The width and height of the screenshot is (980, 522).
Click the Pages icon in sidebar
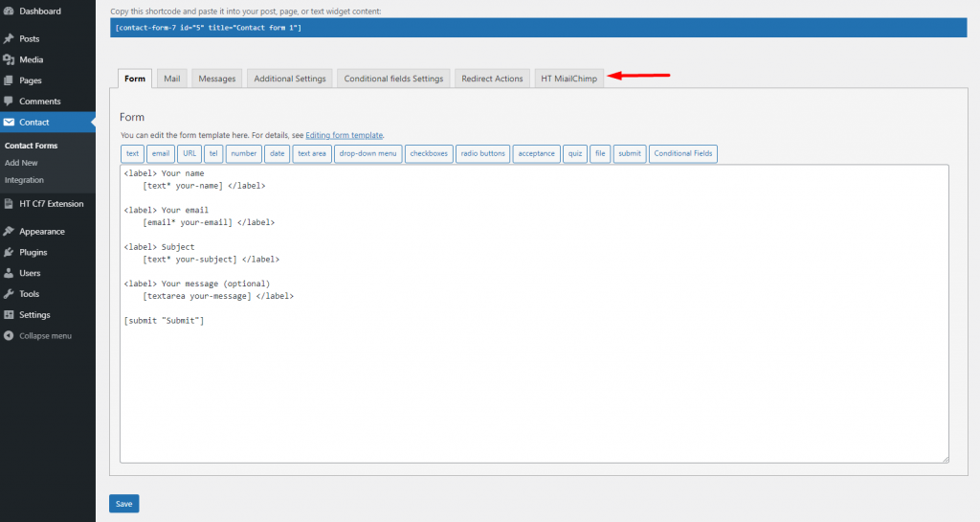click(9, 80)
